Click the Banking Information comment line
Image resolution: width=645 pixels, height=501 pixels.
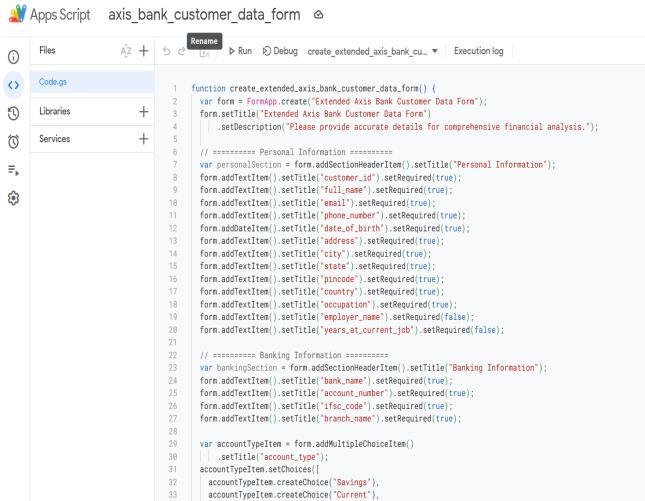point(294,355)
